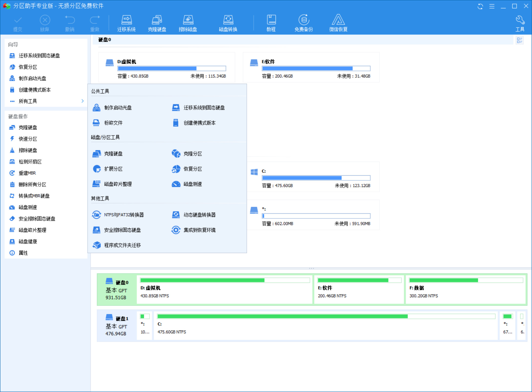Click 集成到恢复环境 in the tools menu
532x392 pixels.
click(199, 230)
